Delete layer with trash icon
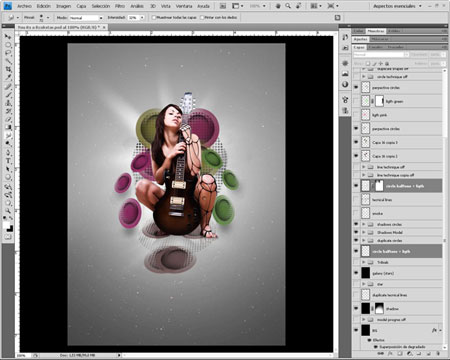Viewport: 450px width, 360px height. pyautogui.click(x=438, y=354)
